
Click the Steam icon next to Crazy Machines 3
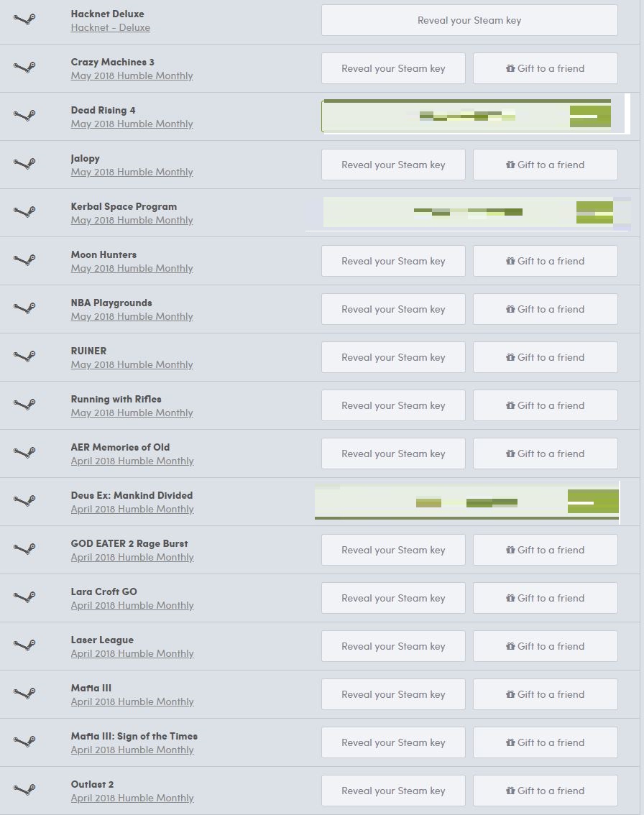point(24,68)
